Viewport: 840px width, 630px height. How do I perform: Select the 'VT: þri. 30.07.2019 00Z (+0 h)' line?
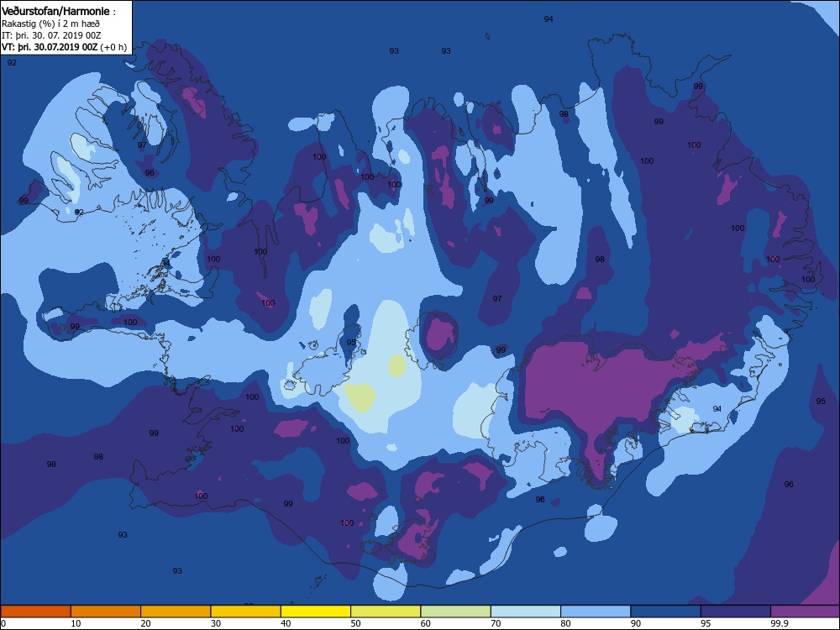[64, 47]
